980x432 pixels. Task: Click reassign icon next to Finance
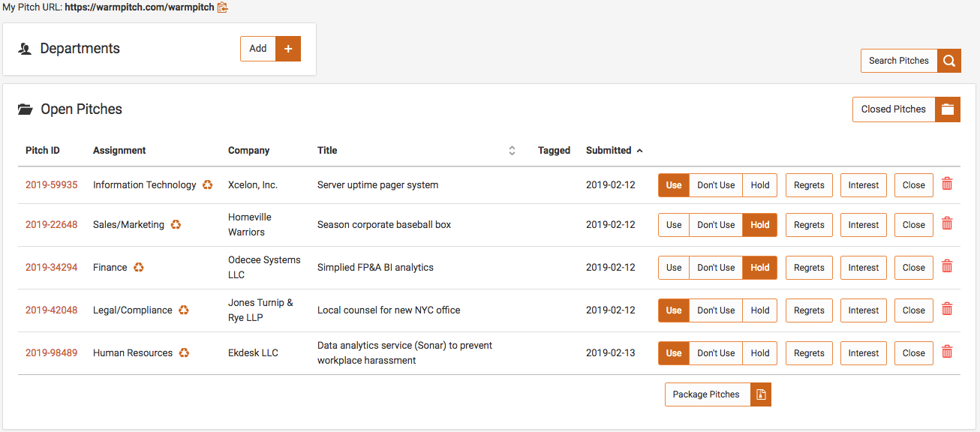click(x=139, y=268)
